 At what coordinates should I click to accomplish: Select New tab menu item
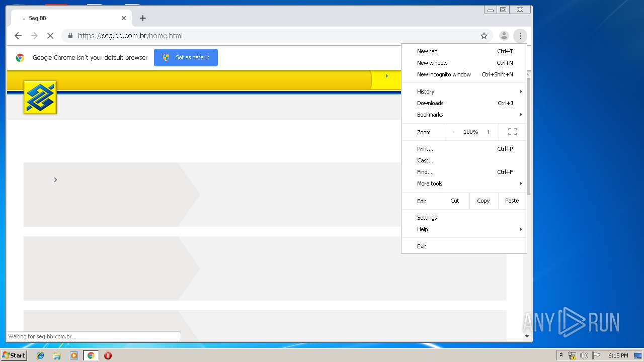click(464, 51)
